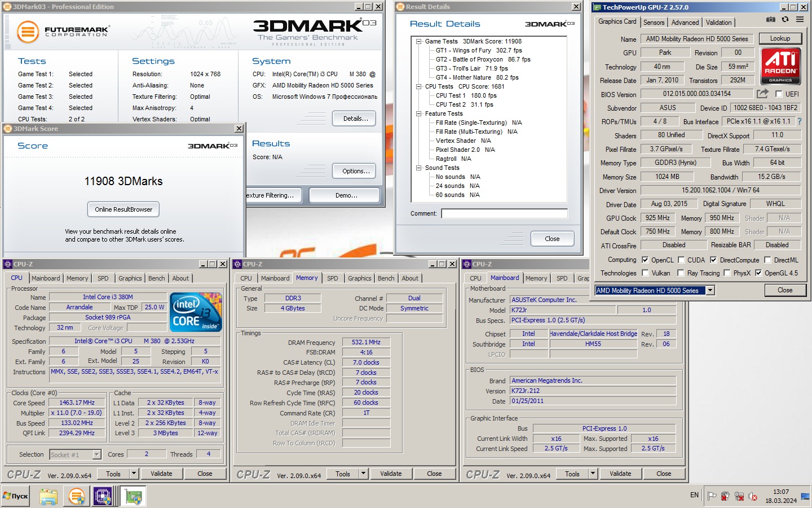Click the Close button in GPU-Z

(x=785, y=290)
